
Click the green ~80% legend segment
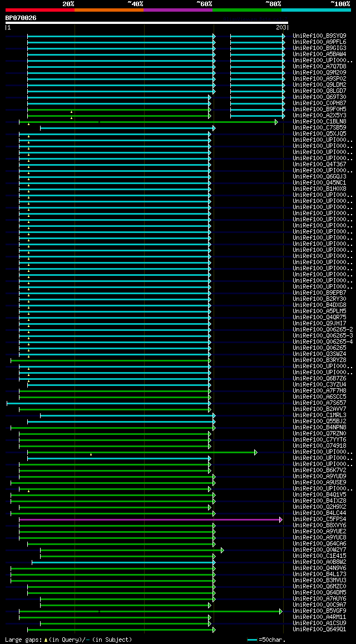[247, 9]
